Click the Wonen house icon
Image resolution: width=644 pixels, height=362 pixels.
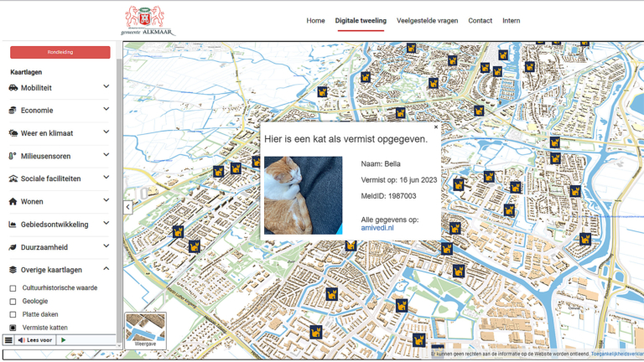pos(13,202)
